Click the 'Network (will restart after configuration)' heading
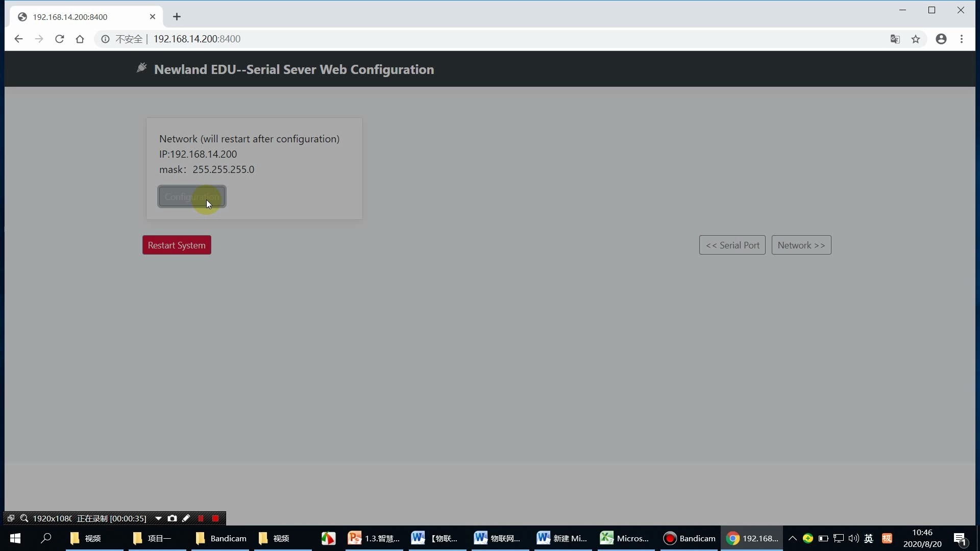Image resolution: width=980 pixels, height=551 pixels. [x=249, y=139]
